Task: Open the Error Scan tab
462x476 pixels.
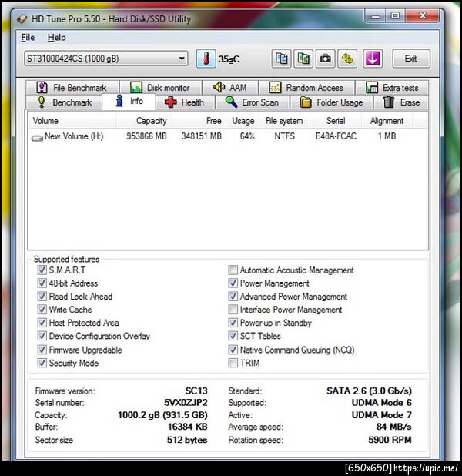Action: [253, 102]
